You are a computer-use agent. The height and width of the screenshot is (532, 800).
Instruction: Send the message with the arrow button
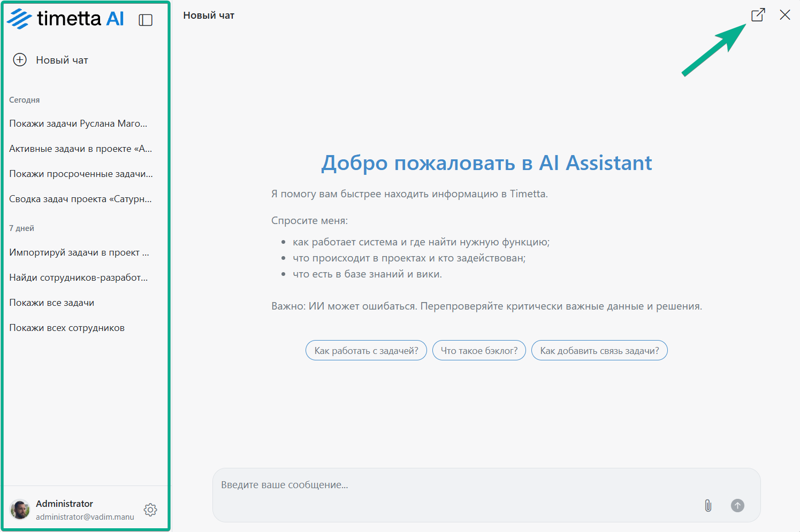coord(737,505)
